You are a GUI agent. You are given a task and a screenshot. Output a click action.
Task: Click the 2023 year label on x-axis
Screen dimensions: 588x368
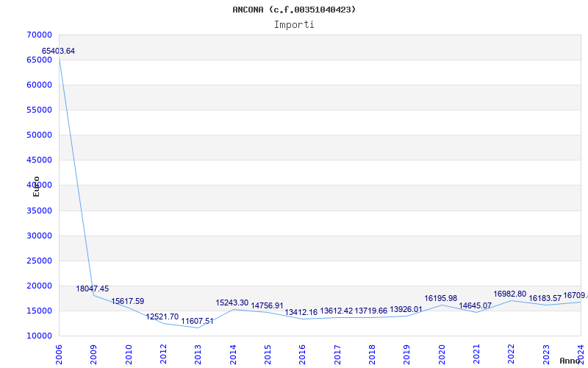546,355
